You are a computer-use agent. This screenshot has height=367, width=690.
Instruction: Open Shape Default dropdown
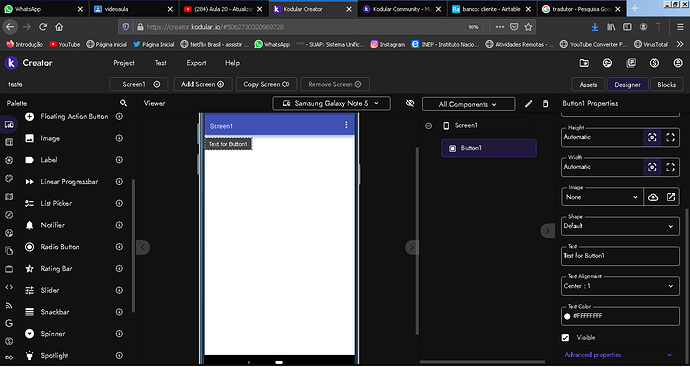620,226
